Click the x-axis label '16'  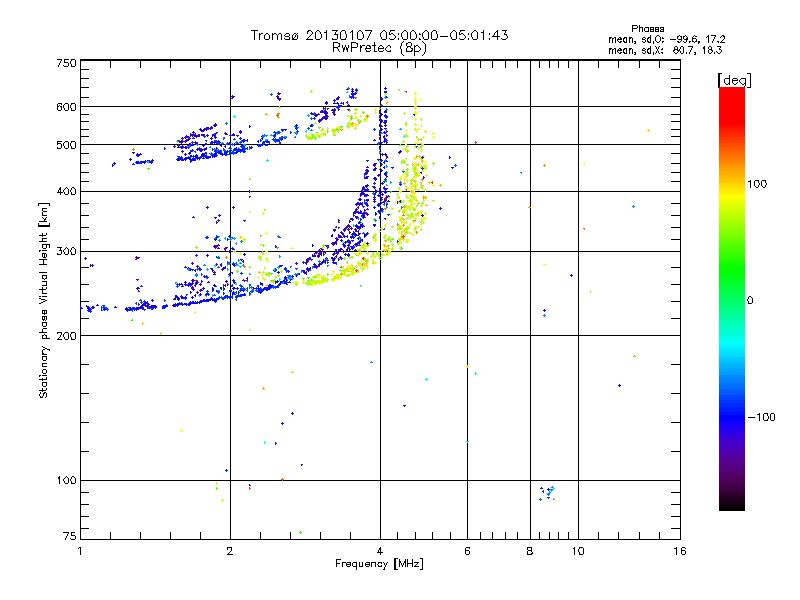pos(680,551)
